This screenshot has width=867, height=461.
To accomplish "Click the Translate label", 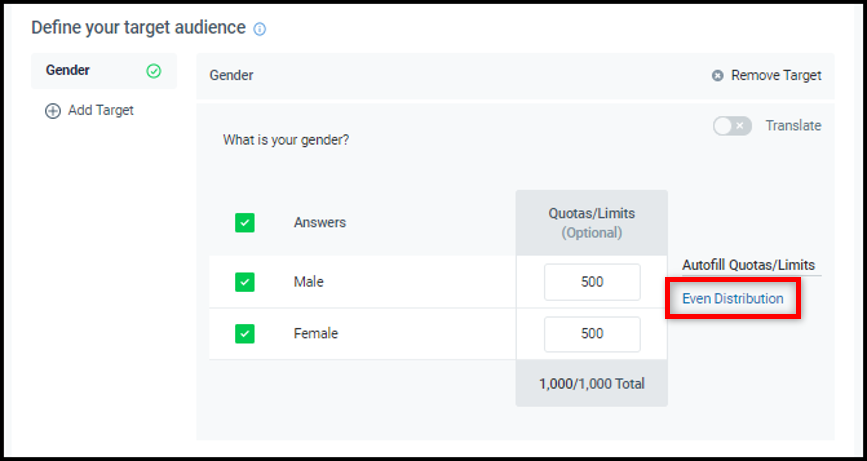I will point(793,126).
